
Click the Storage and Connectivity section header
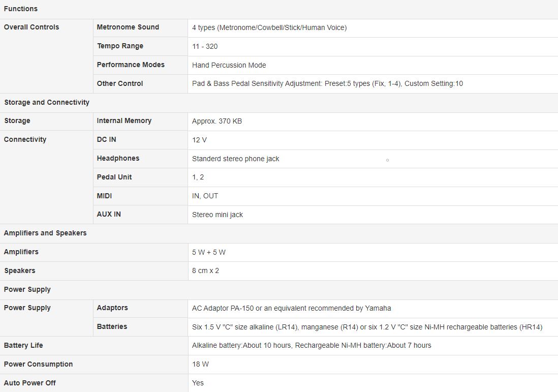click(47, 102)
